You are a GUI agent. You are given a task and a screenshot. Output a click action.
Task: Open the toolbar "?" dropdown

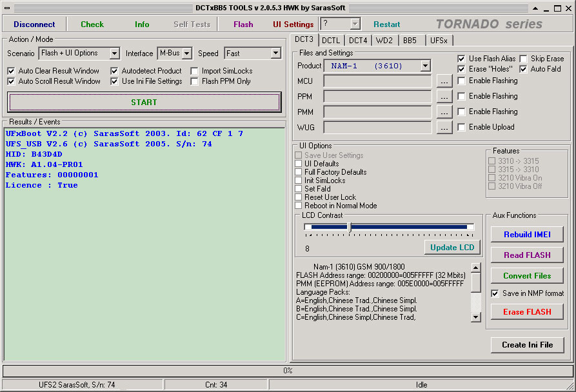pyautogui.click(x=355, y=24)
